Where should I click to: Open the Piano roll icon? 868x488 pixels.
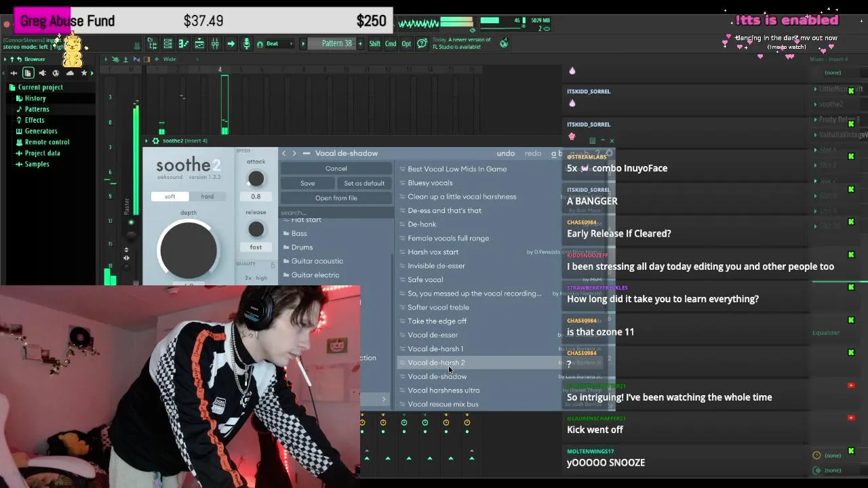(x=183, y=43)
